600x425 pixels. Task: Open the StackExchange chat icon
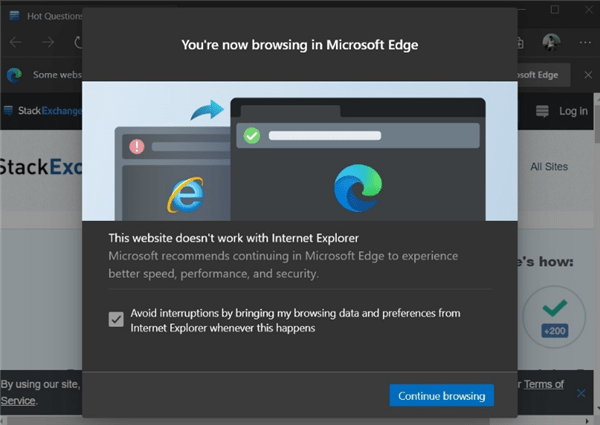coord(542,111)
